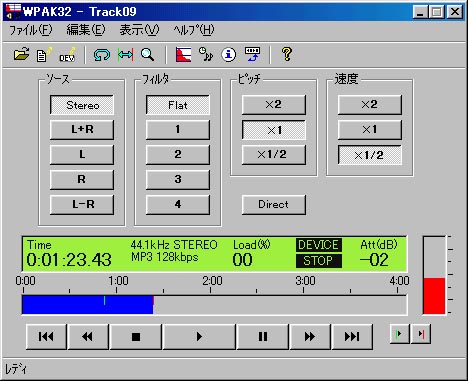Open the 表示(V) menu

[139, 30]
